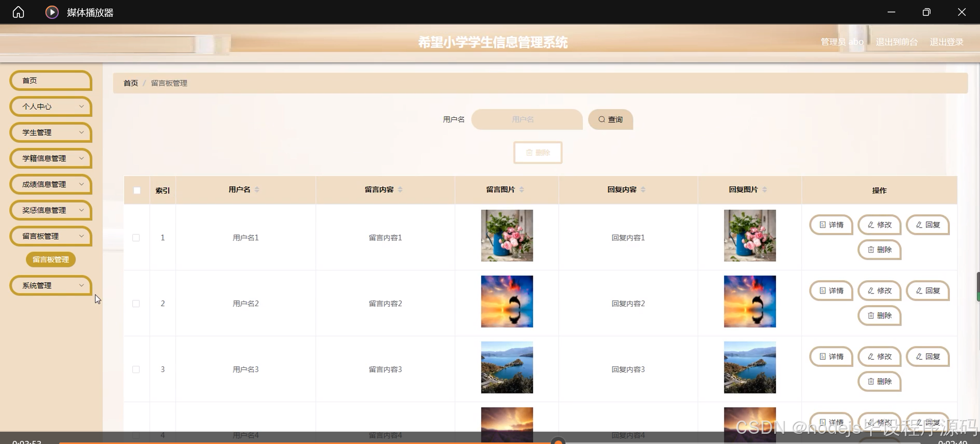Viewport: 980px width, 444px height.
Task: Sort the 留言图片 column via its arrows
Action: [x=522, y=189]
